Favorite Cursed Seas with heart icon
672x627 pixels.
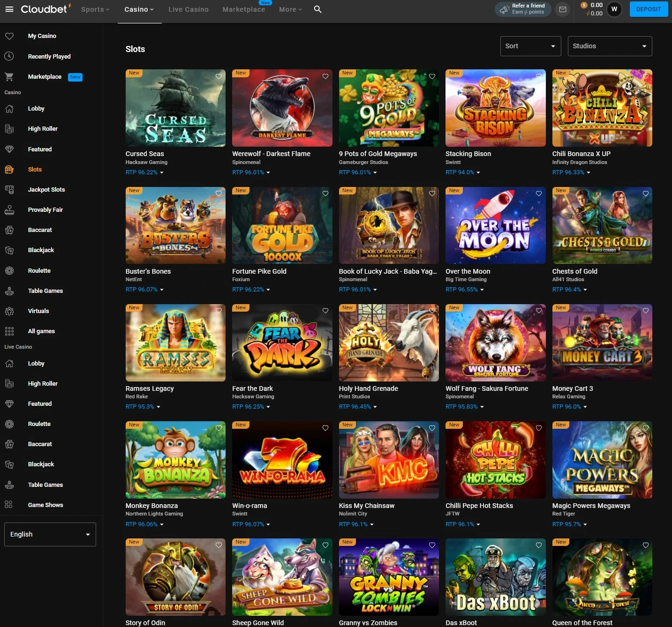pos(219,76)
